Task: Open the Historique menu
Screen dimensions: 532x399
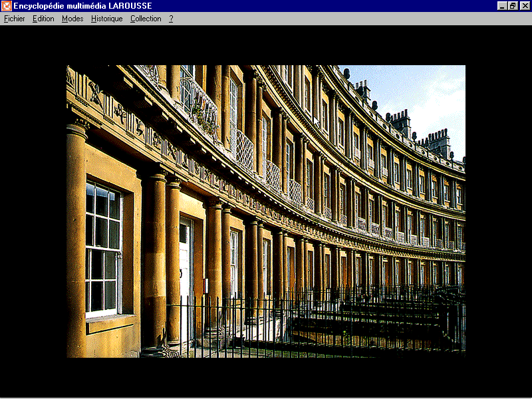Action: 107,19
